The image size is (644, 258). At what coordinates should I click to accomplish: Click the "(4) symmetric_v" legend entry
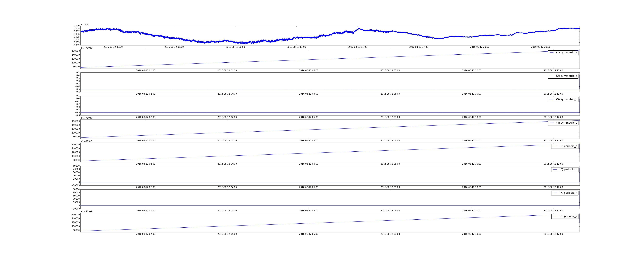[x=563, y=123]
